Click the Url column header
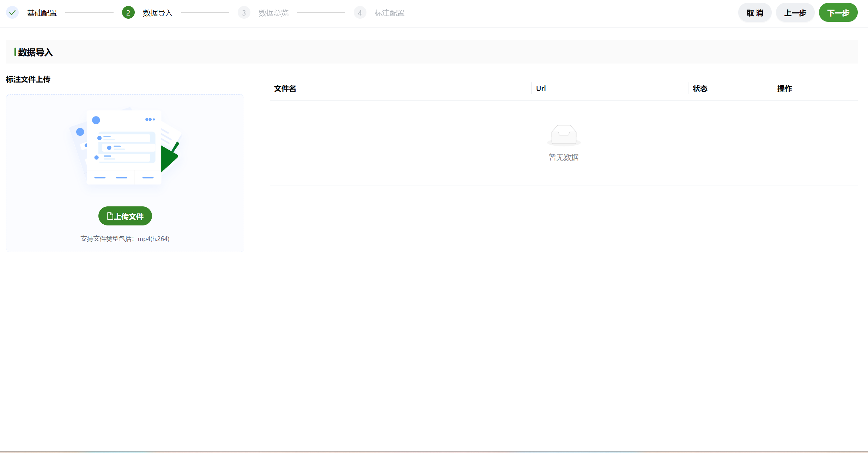The image size is (868, 453). coord(541,89)
